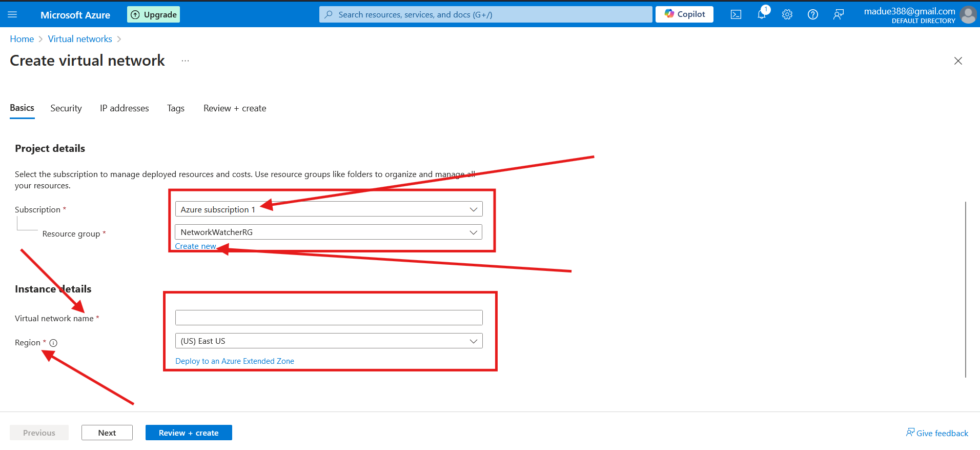
Task: Focus the search resources box
Action: [x=486, y=14]
